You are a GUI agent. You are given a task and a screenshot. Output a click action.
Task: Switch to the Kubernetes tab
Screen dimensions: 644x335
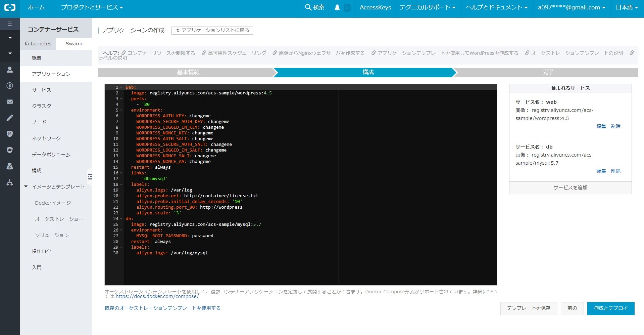tap(38, 44)
